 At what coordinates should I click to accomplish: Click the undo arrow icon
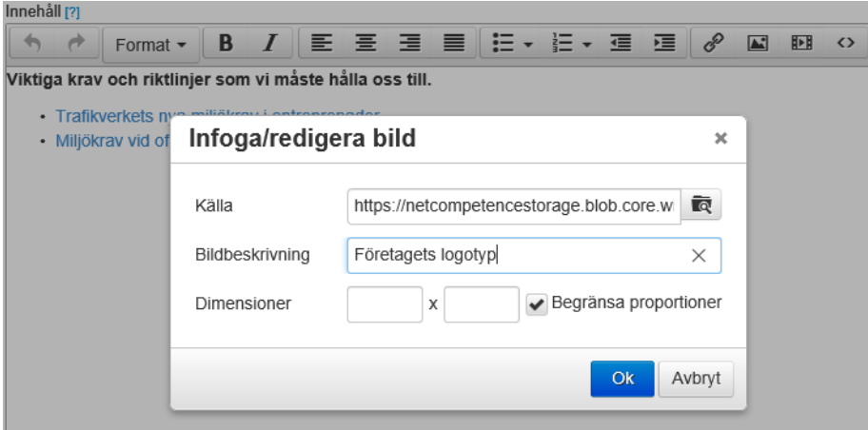31,44
